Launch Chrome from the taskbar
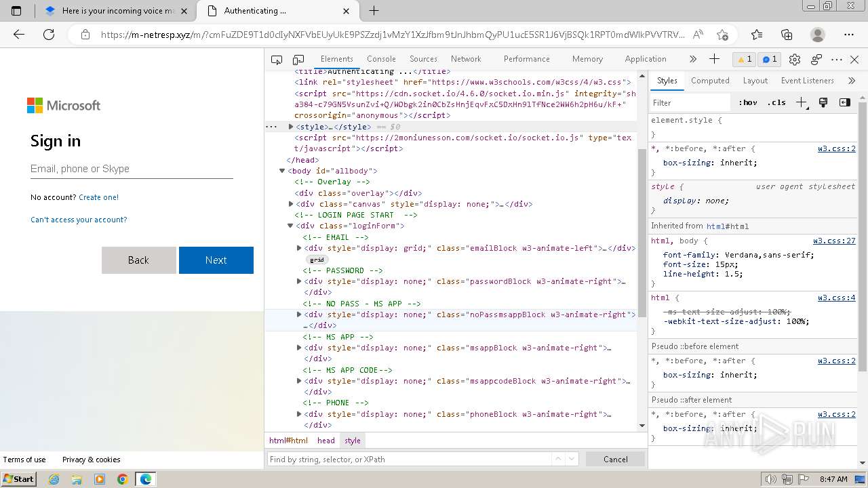 tap(122, 479)
